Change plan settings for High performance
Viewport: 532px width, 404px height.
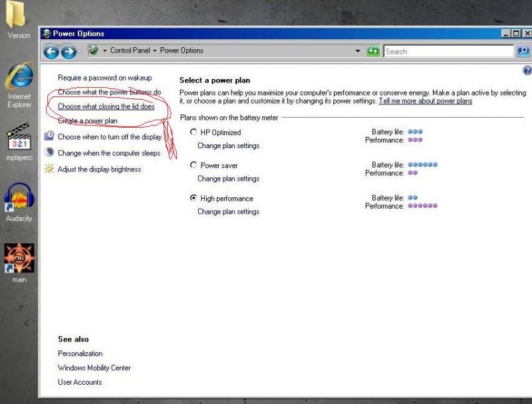(228, 211)
